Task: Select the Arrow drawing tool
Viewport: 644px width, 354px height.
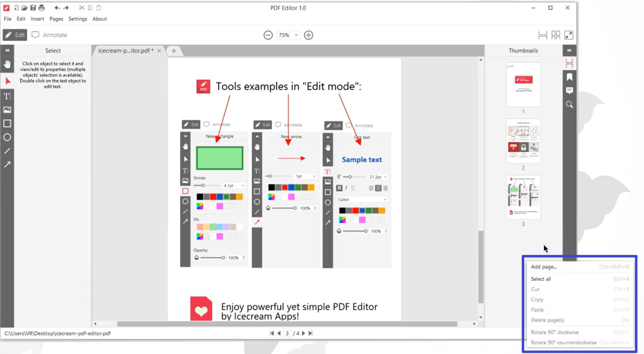Action: [x=7, y=164]
